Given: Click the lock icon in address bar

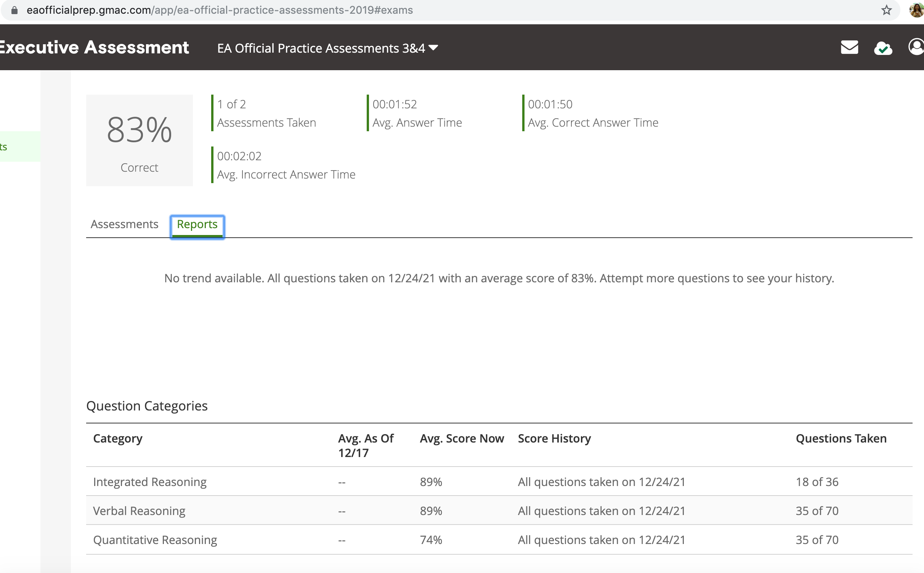Looking at the screenshot, I should [x=14, y=10].
